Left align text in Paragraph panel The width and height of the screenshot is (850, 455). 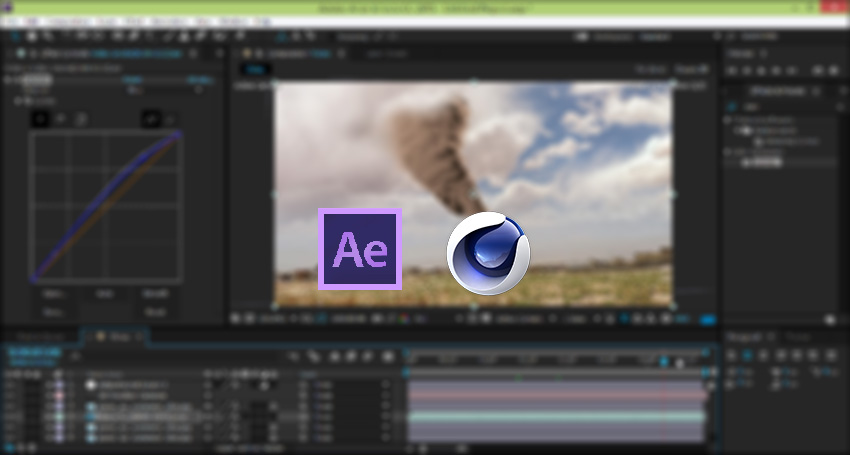point(732,355)
